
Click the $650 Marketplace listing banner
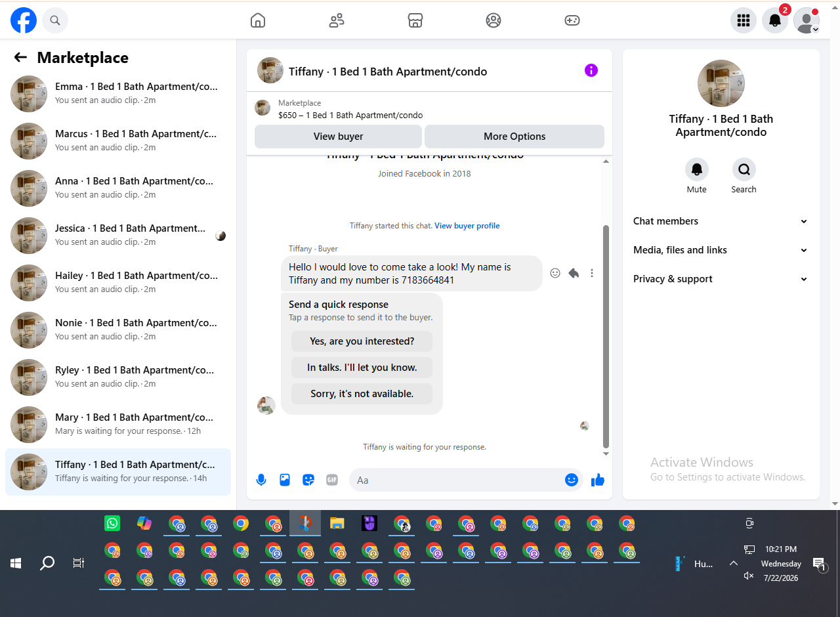pos(429,109)
